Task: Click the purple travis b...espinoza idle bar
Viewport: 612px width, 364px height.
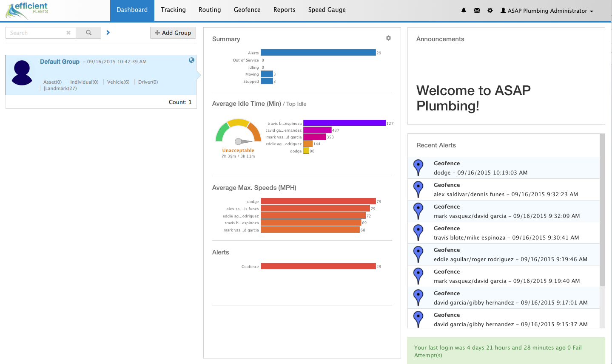Action: pyautogui.click(x=344, y=123)
